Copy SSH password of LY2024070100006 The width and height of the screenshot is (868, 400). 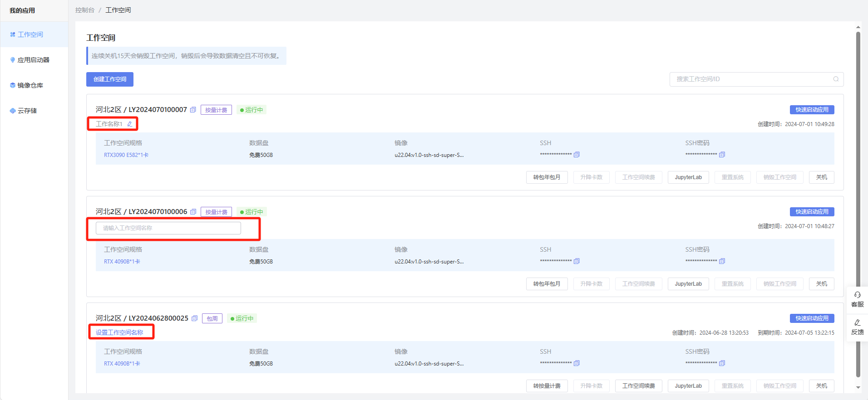click(722, 261)
